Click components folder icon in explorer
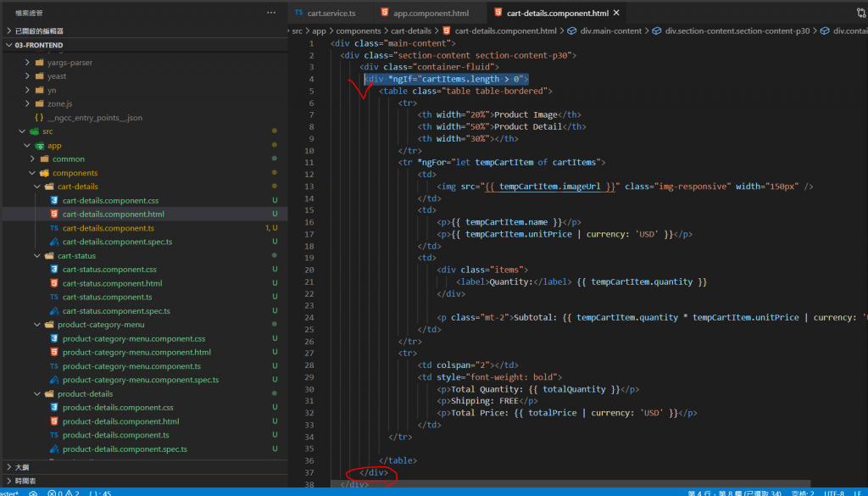Image resolution: width=868 pixels, height=496 pixels. point(44,173)
